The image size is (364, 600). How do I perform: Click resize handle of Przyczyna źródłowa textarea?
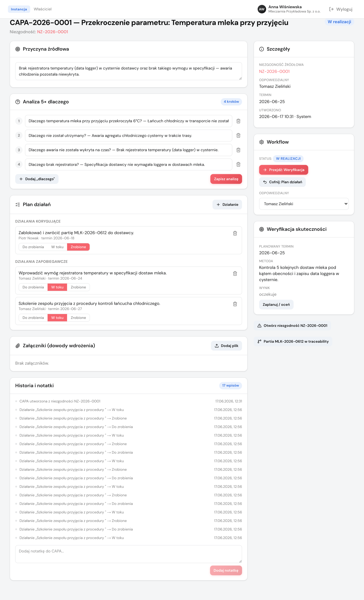(x=240, y=78)
